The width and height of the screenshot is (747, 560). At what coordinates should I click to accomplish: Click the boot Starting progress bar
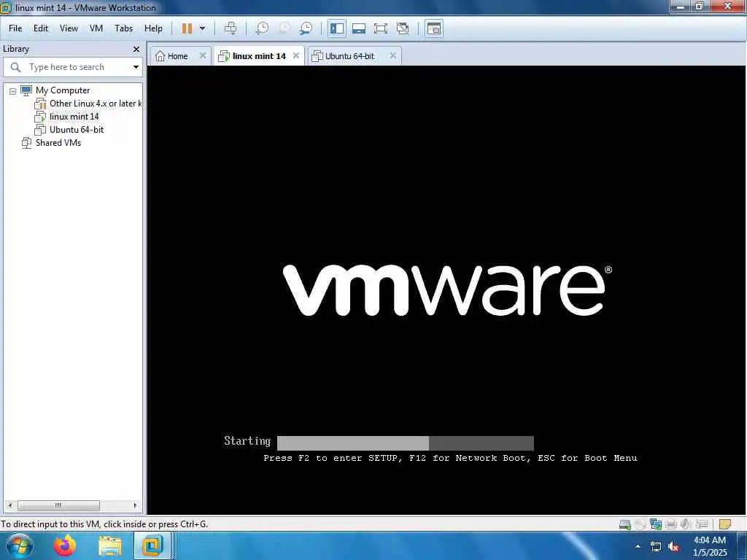coord(406,443)
